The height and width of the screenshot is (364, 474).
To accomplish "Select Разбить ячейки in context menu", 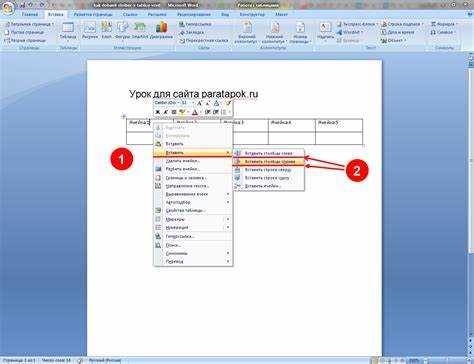I will point(193,169).
